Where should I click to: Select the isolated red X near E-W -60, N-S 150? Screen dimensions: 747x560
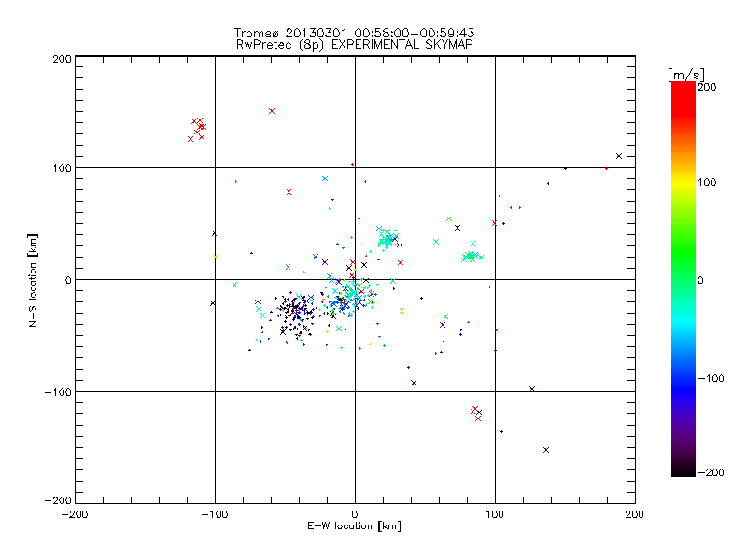pyautogui.click(x=272, y=111)
